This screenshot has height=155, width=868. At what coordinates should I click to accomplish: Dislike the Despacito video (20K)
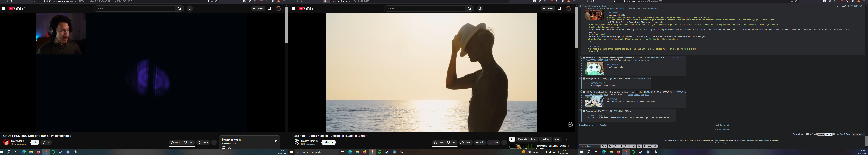452,143
